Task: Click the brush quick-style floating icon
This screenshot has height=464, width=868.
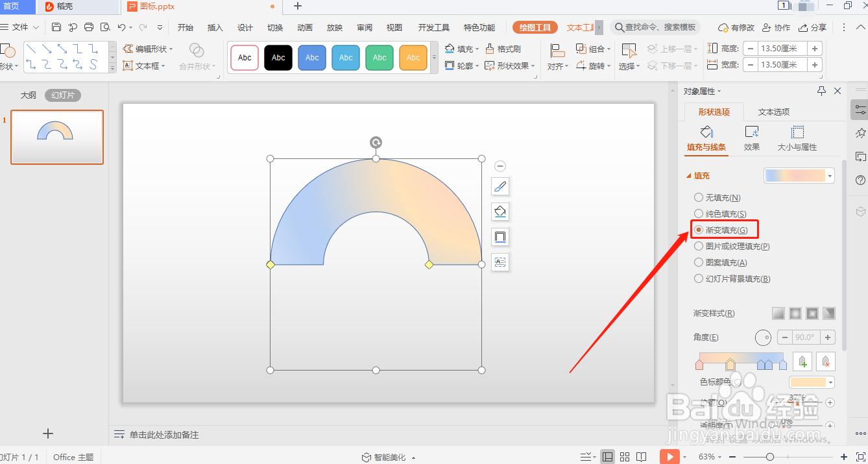Action: click(x=500, y=187)
